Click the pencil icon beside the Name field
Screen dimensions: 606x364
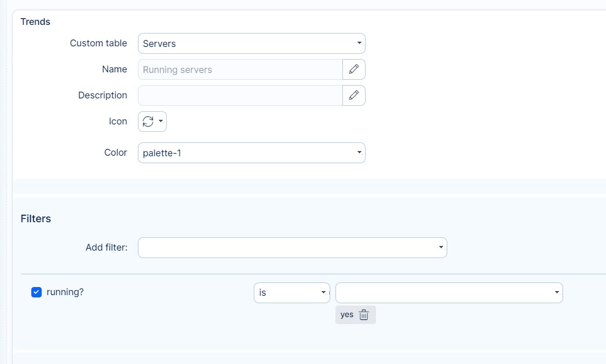[353, 69]
